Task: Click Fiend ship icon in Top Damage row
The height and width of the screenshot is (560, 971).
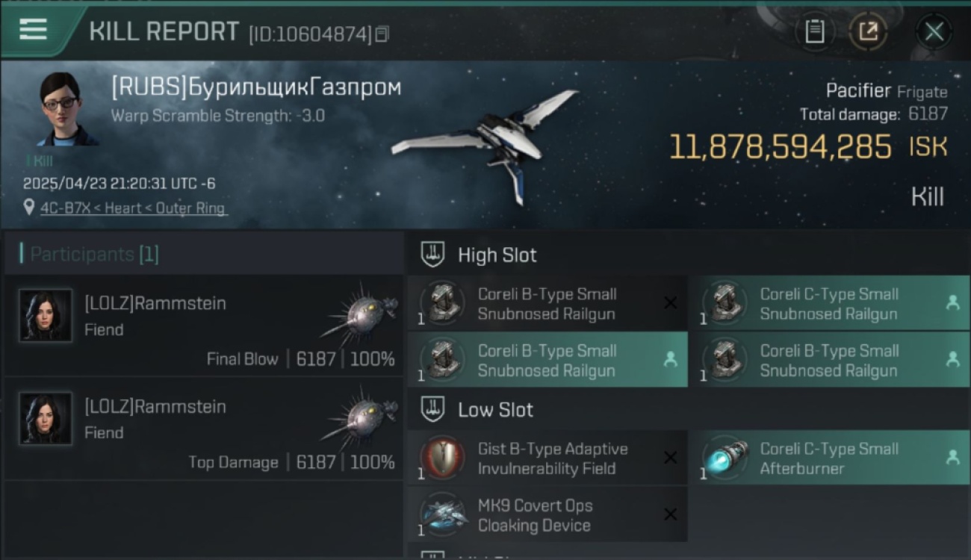Action: point(360,416)
